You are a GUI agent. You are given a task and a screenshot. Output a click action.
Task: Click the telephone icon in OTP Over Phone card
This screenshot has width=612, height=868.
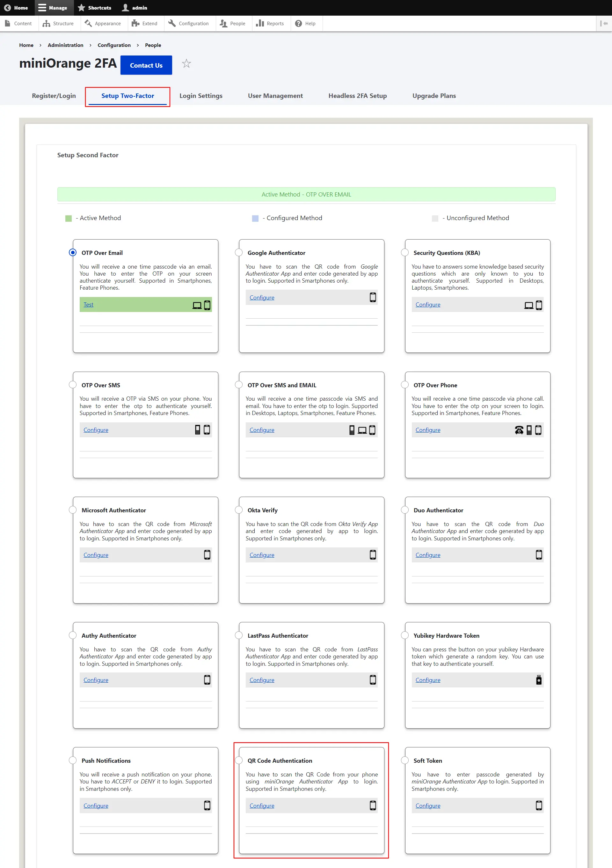(519, 430)
